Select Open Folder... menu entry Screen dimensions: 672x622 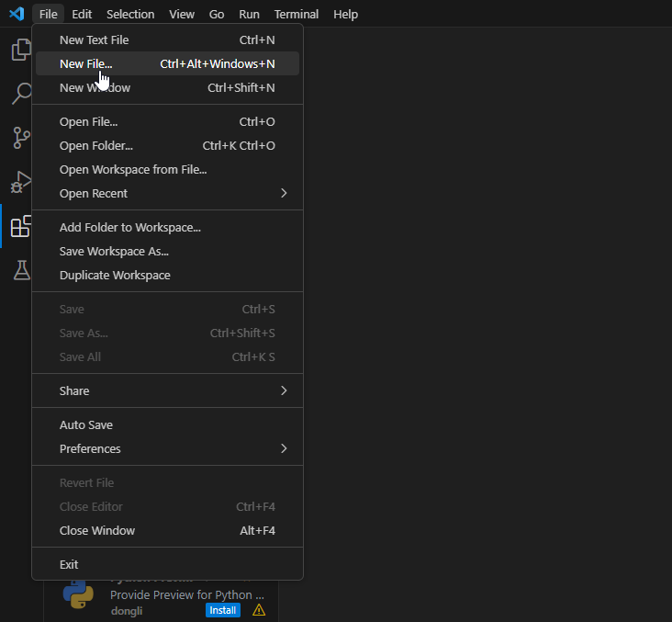pyautogui.click(x=96, y=145)
